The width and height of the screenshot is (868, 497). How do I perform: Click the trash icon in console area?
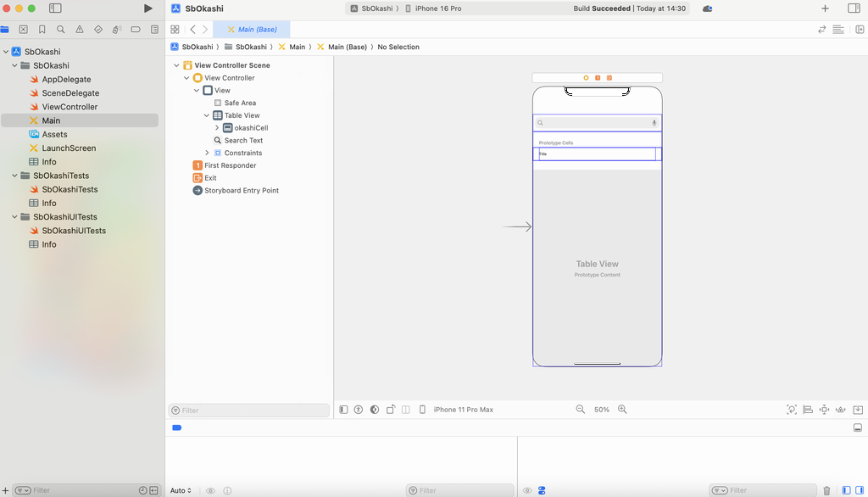826,490
